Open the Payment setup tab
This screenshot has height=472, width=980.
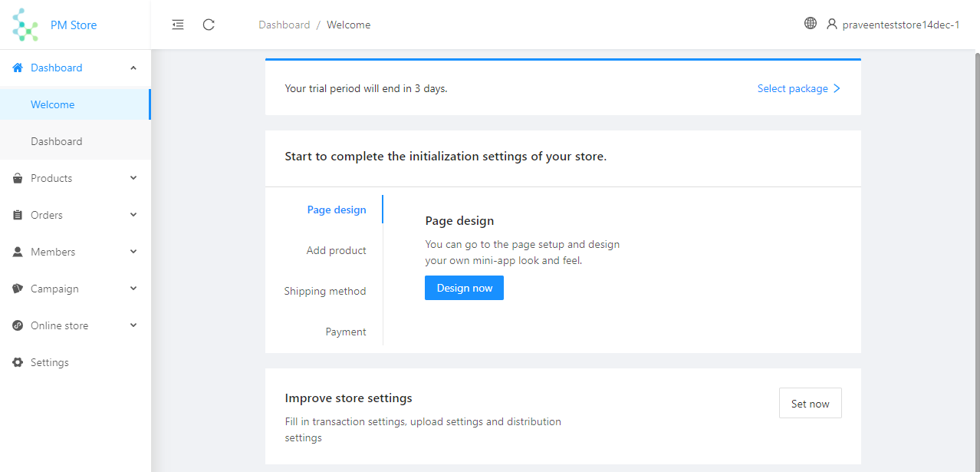coord(346,332)
